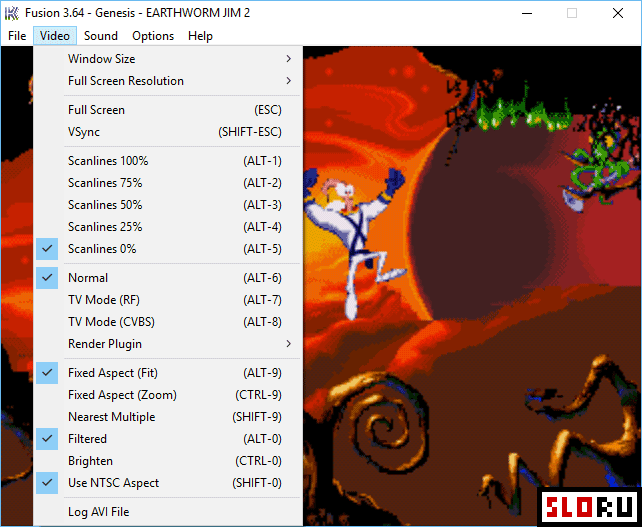Toggle the Filtered option off
The height and width of the screenshot is (527, 642).
point(168,439)
